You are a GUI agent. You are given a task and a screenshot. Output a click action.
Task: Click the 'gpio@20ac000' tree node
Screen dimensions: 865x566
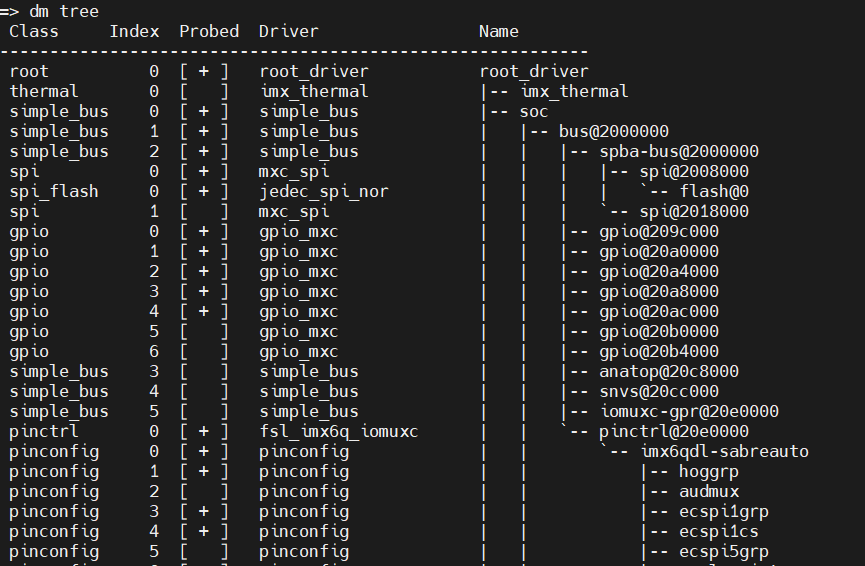click(659, 312)
